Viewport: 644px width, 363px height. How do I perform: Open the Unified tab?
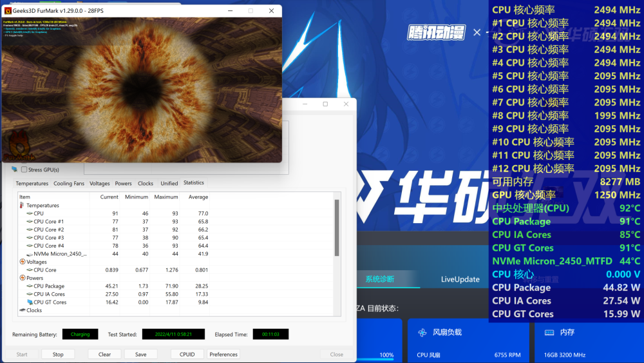[169, 183]
